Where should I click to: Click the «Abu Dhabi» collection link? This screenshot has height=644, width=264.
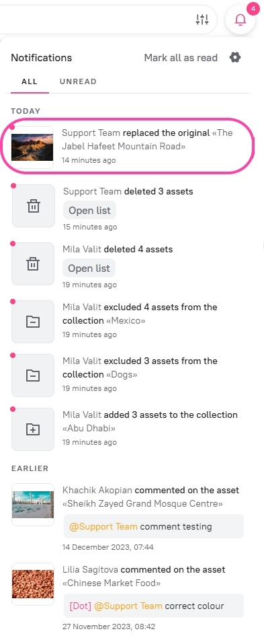(x=89, y=429)
